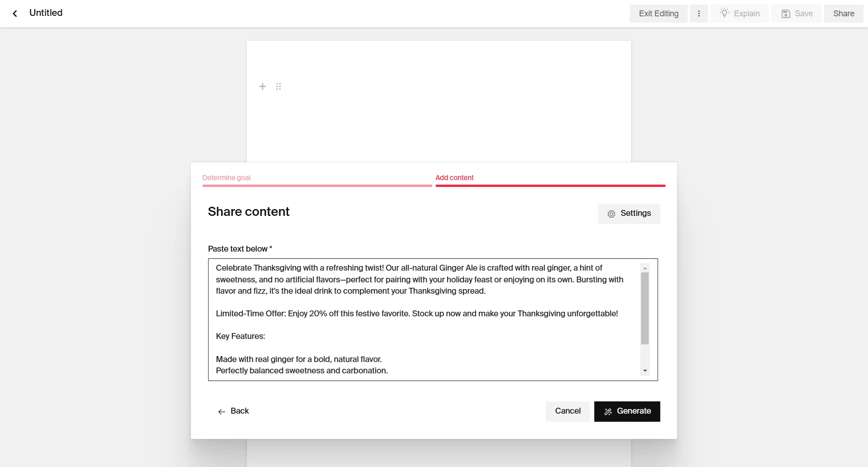The height and width of the screenshot is (467, 868).
Task: Click the Untitled document title
Action: (45, 13)
